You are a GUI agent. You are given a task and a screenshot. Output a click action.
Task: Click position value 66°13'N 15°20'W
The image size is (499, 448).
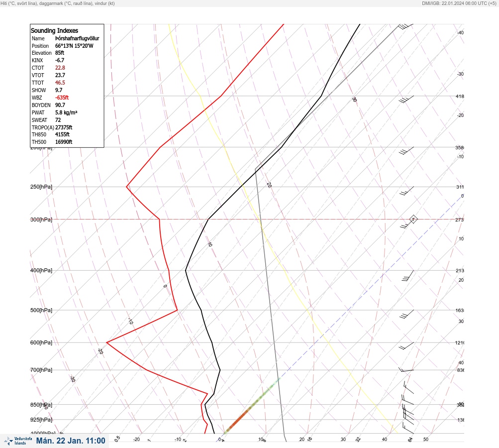[74, 46]
